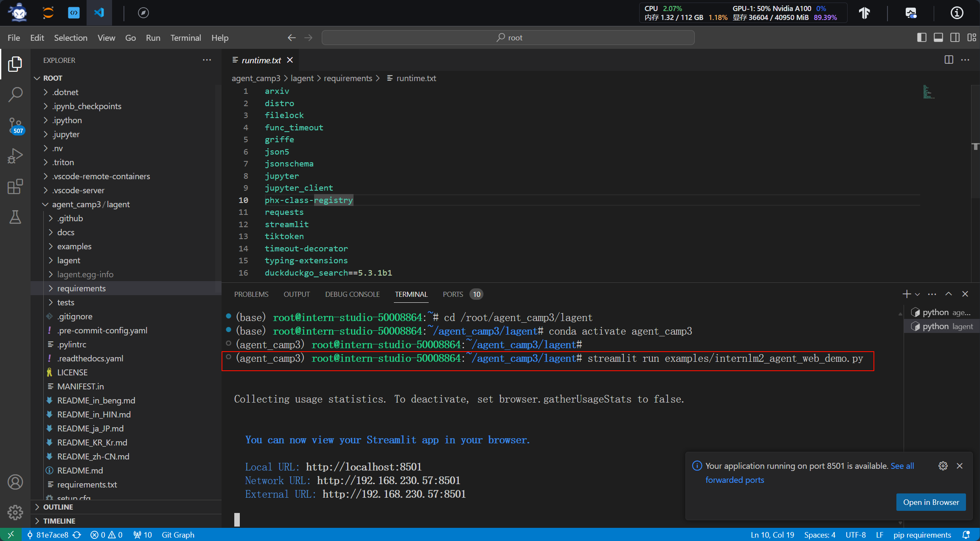
Task: Open notification settings gear icon
Action: (x=943, y=466)
